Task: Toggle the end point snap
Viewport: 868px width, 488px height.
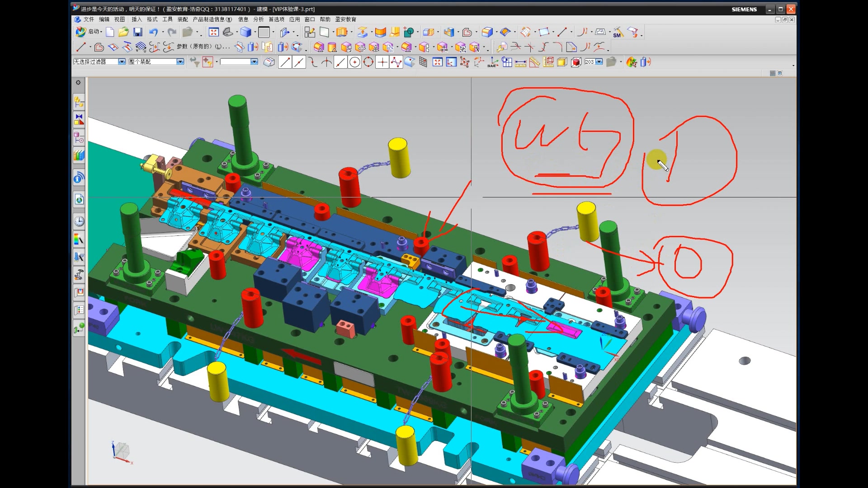Action: tap(285, 62)
